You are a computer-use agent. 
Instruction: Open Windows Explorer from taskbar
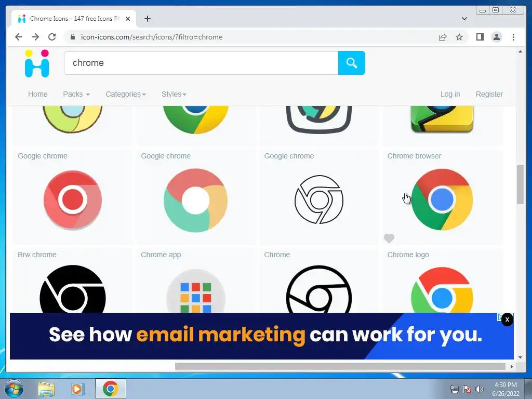pyautogui.click(x=46, y=389)
